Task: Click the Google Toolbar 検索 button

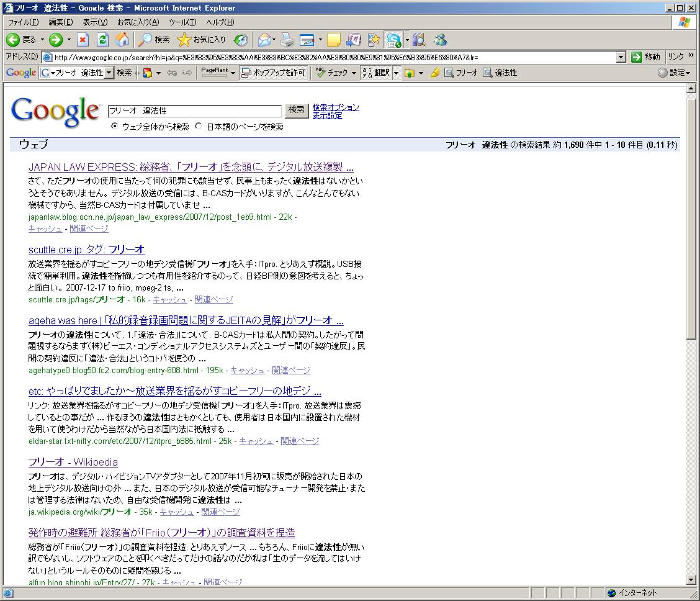Action: [x=125, y=73]
